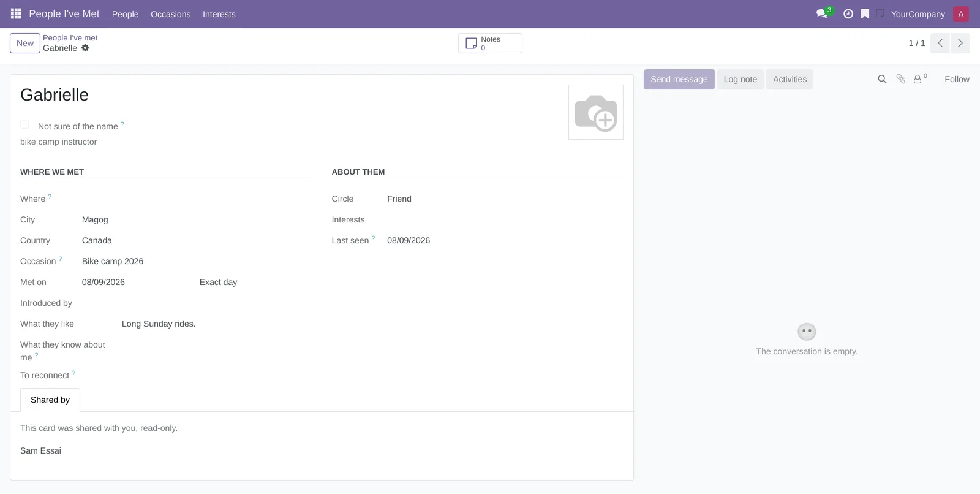Click Log note button
The image size is (980, 494).
click(x=740, y=79)
